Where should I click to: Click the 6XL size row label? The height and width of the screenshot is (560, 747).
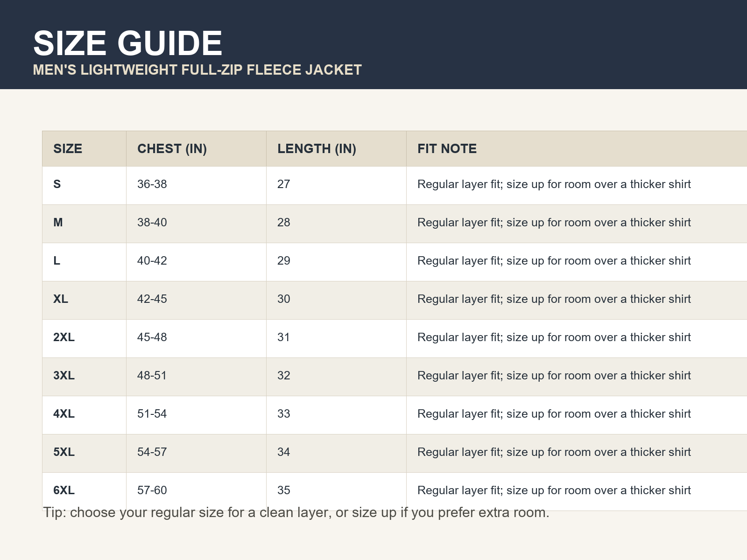pyautogui.click(x=64, y=490)
